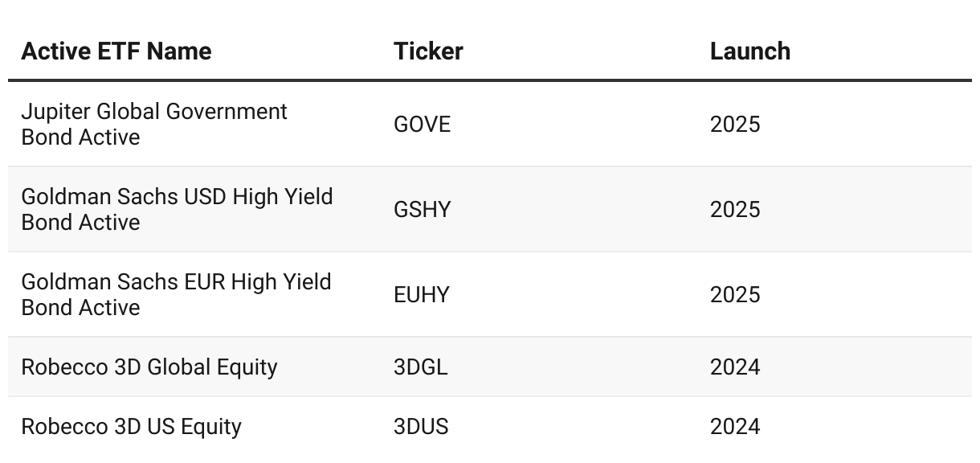Click 3DUS row's 2024 launch year

point(735,427)
